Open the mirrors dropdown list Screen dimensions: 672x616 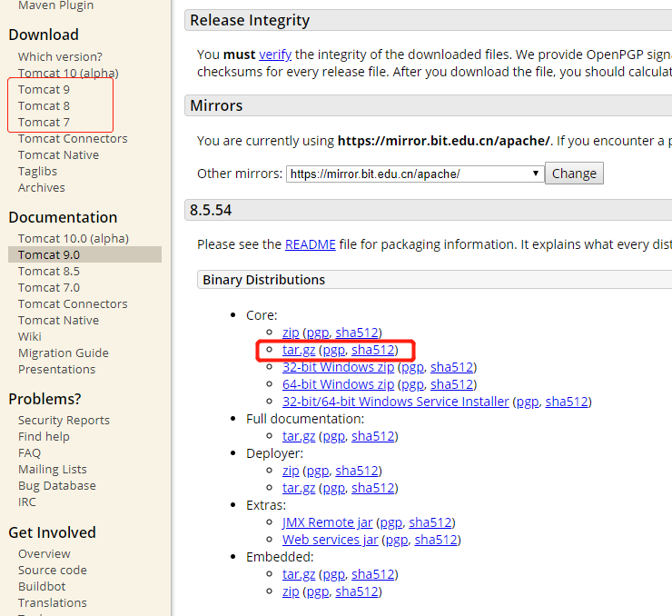(415, 174)
